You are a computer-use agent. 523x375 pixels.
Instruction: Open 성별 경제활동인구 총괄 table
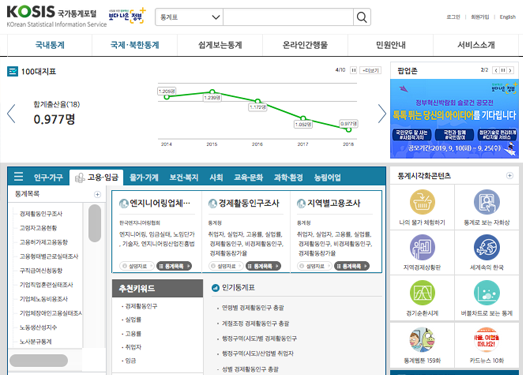tap(250, 369)
